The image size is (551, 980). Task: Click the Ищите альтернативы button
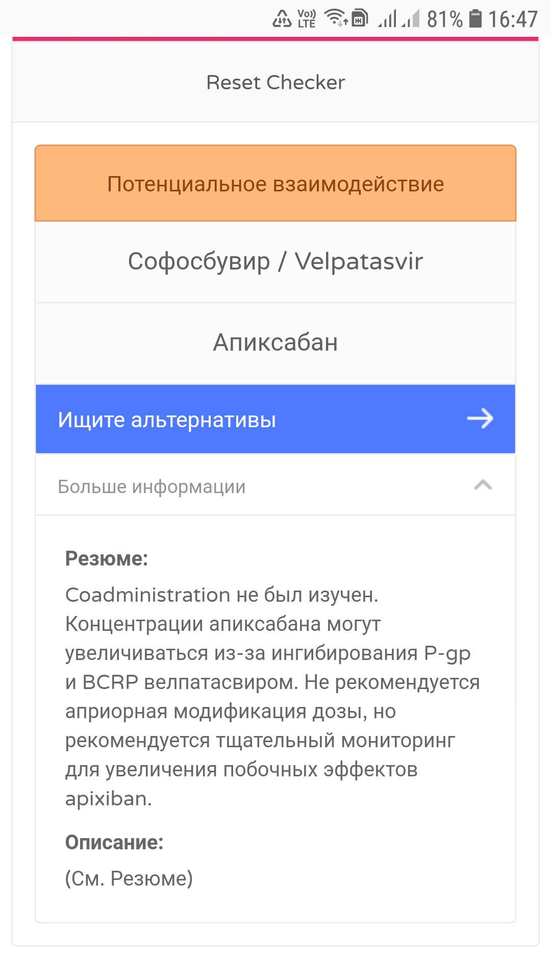click(167, 420)
